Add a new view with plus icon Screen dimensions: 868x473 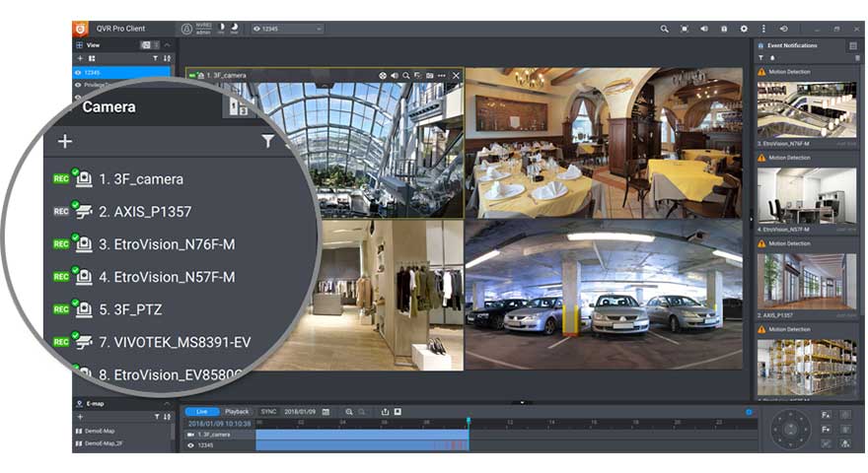80,58
